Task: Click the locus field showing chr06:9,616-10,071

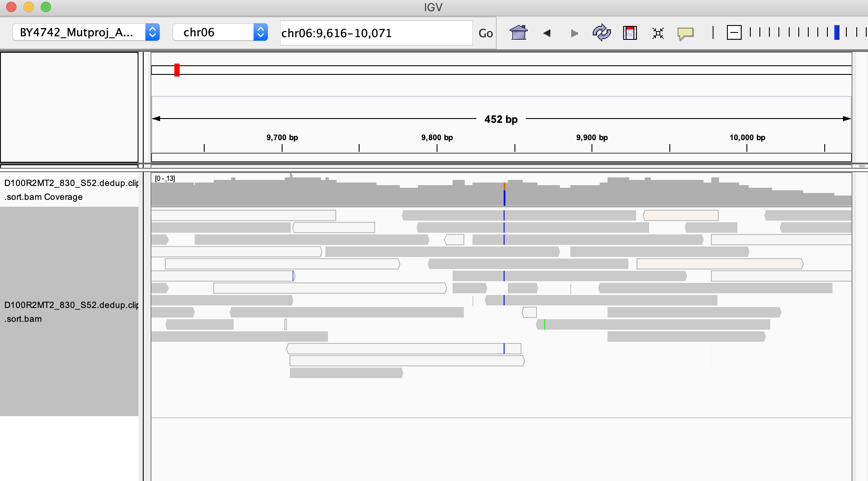Action: 376,32
